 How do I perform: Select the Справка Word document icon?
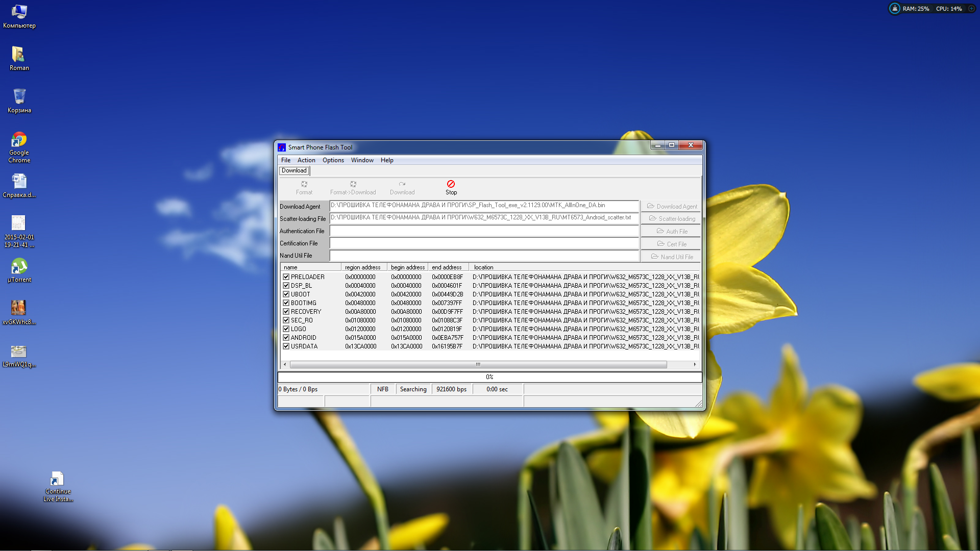point(19,182)
